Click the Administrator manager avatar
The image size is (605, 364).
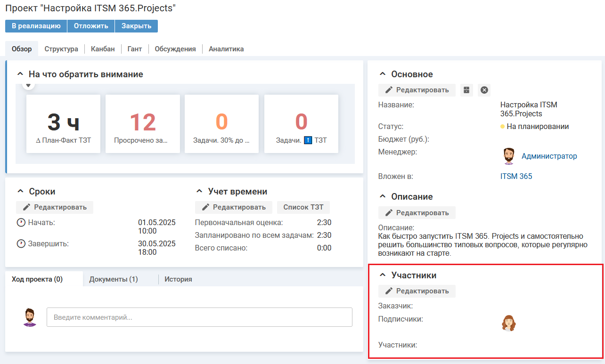coord(508,156)
